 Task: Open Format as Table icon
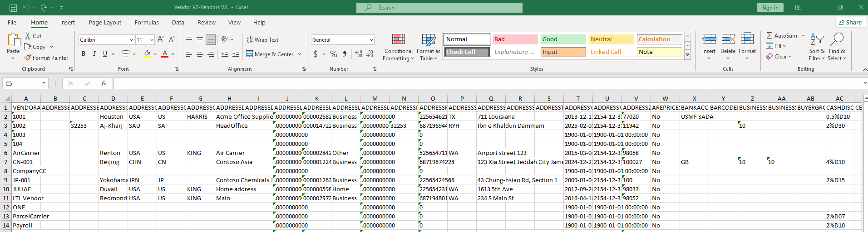pyautogui.click(x=429, y=40)
